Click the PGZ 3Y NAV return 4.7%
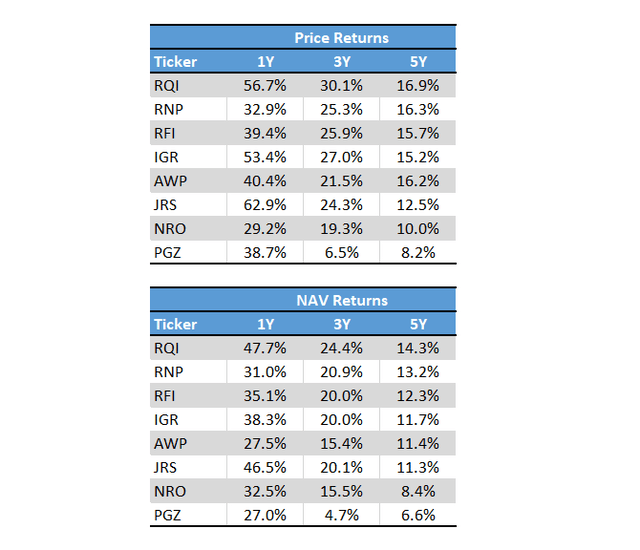The width and height of the screenshot is (640, 550). (341, 516)
